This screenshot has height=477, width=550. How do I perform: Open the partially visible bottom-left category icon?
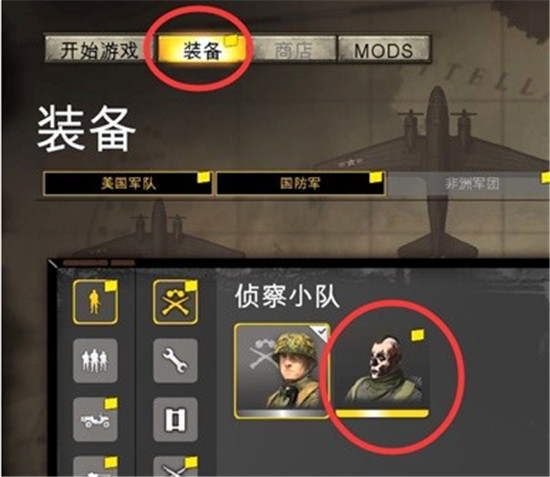95,466
